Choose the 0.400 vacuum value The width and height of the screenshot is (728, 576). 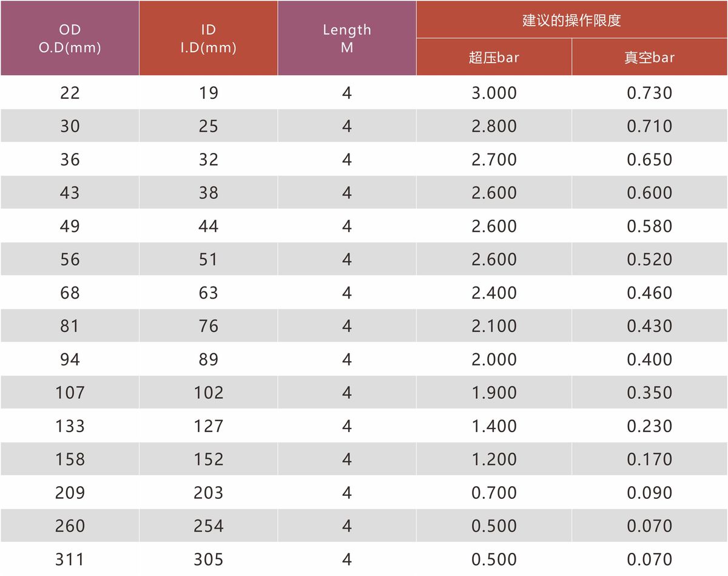[x=650, y=360]
